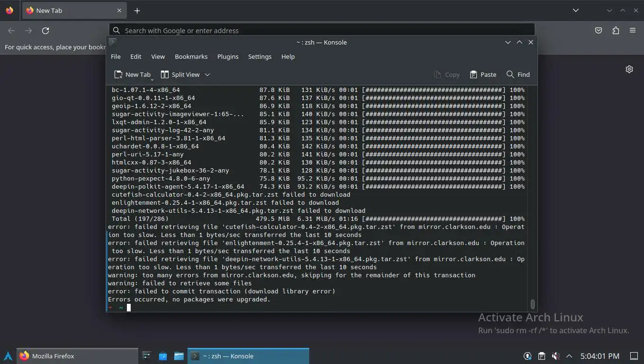Screen dimensions: 644x364
Task: Open Save to Pocket in Firefox
Action: click(599, 30)
